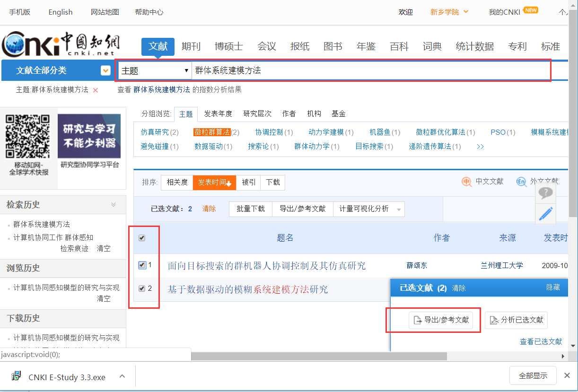
Task: Expand the CNKI E-Study download chevron
Action: point(122,375)
